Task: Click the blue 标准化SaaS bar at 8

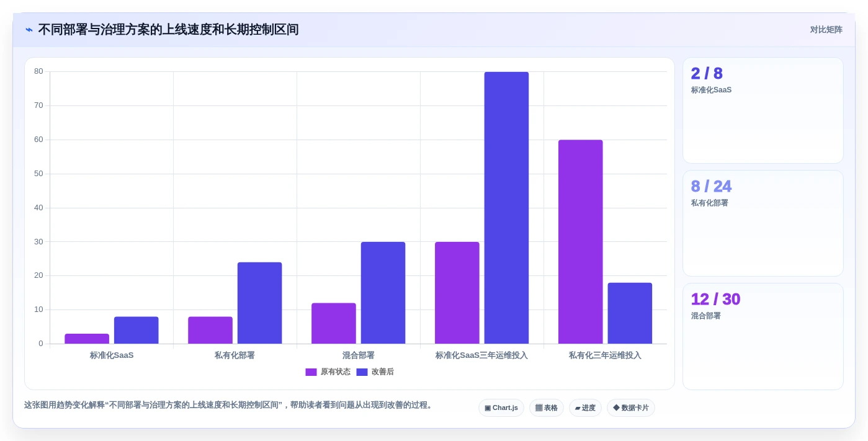Action: [136, 330]
